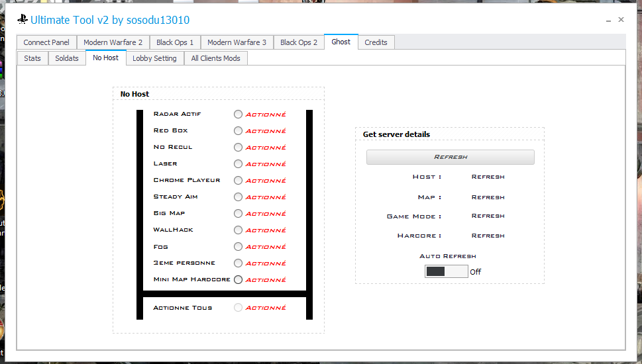Click the Ultimate Tool v2 window title
This screenshot has width=642, height=364.
(x=110, y=20)
